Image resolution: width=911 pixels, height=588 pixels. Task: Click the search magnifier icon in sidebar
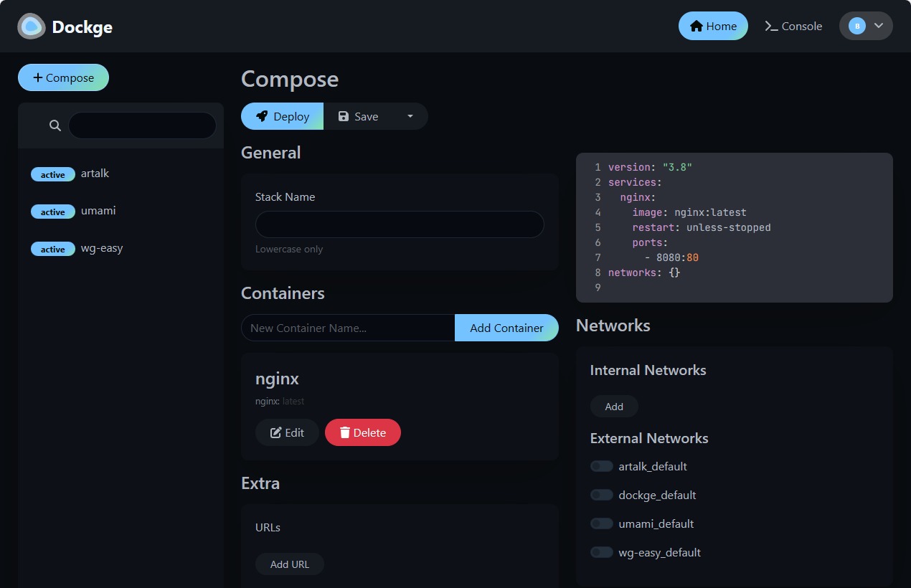[x=55, y=125]
